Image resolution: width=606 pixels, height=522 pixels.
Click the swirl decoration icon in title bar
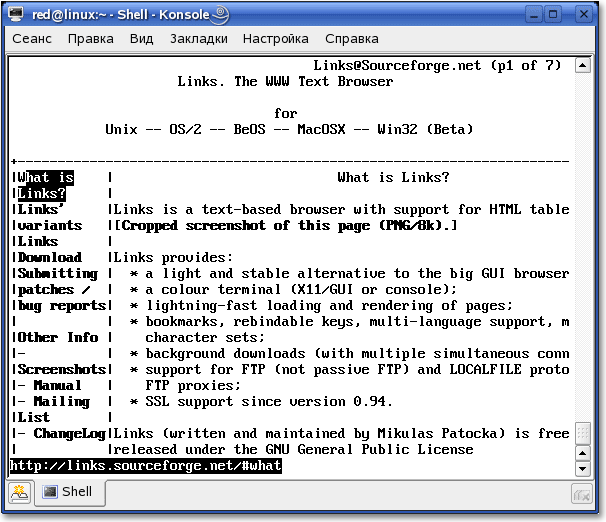pos(220,15)
